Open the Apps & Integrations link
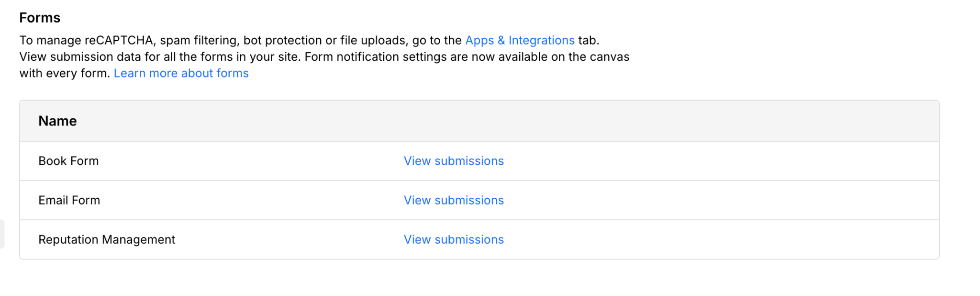Screen dimensions: 980x296 [x=519, y=40]
